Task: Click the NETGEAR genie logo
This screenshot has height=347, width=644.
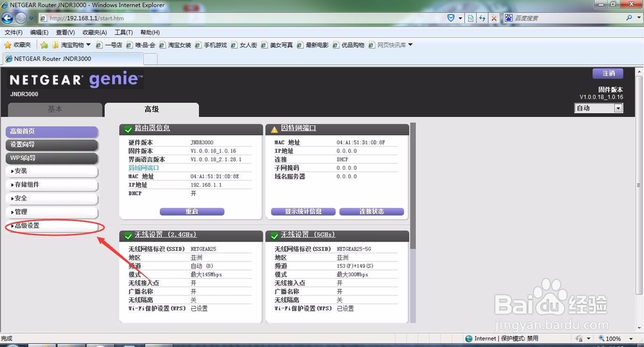Action: click(x=76, y=79)
